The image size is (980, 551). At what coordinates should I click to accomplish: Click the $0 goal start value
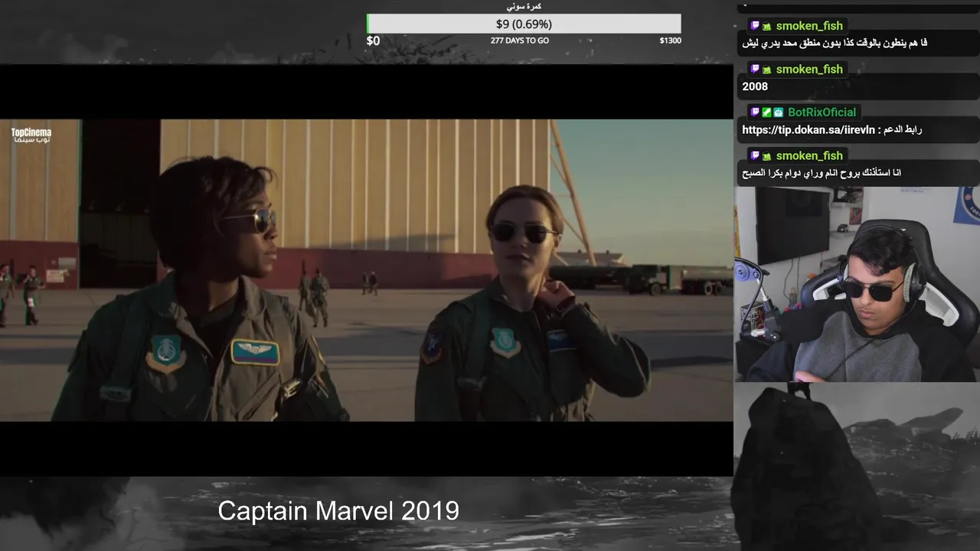coord(373,41)
